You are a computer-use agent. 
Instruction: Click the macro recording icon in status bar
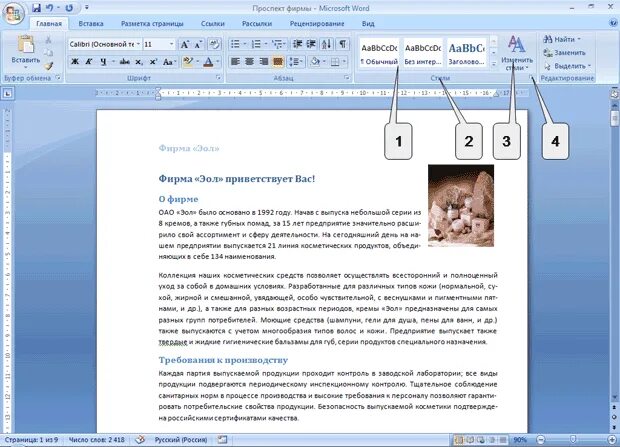223,439
